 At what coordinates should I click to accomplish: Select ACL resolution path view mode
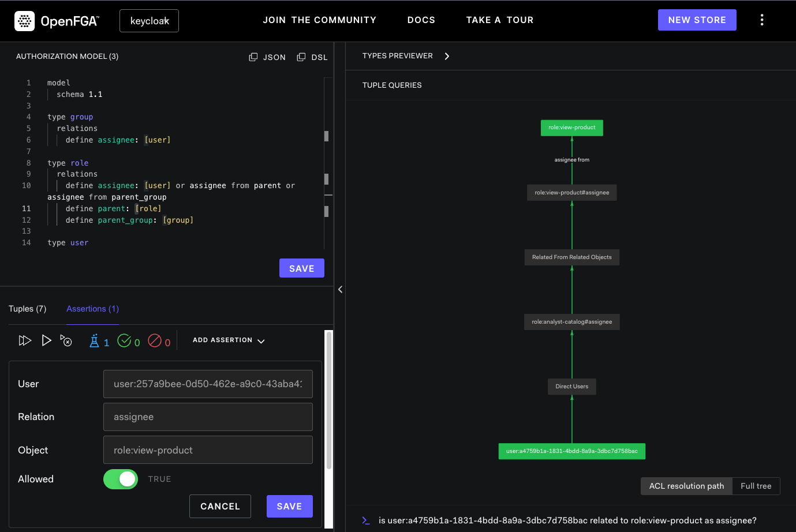[x=686, y=486]
